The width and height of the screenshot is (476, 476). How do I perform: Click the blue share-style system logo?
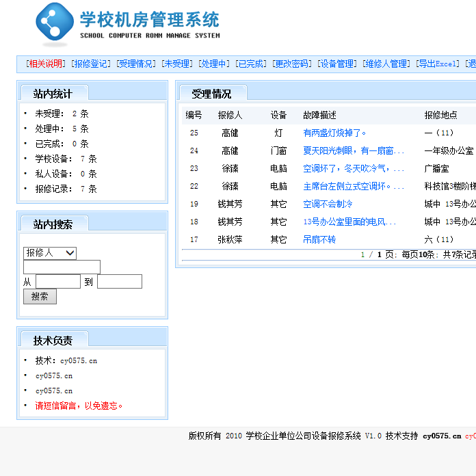coord(55,22)
